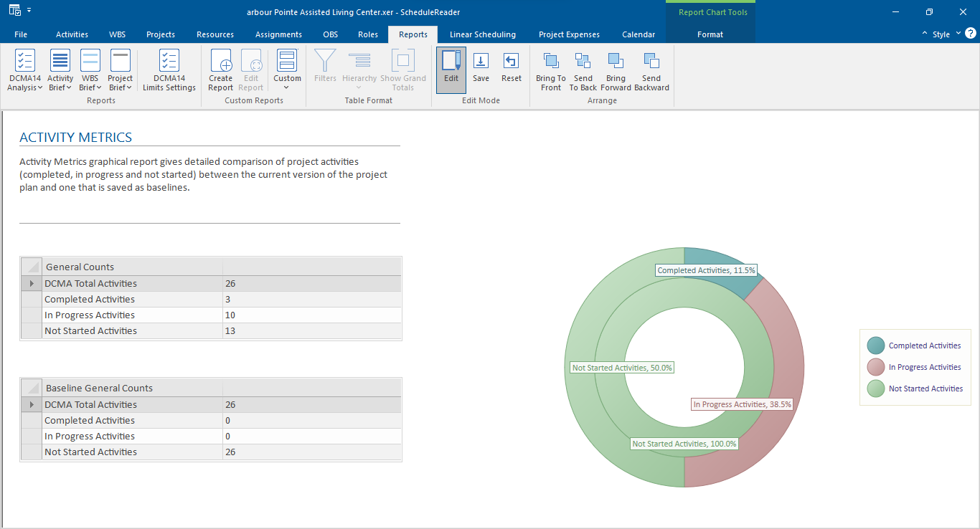The width and height of the screenshot is (980, 529).
Task: Toggle Edit mode off
Action: (x=451, y=70)
